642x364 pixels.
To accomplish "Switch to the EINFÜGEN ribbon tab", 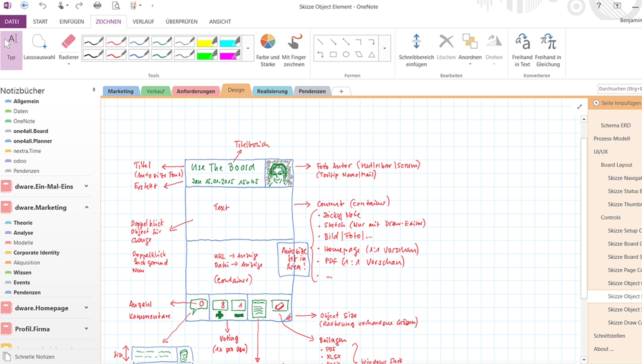I will pyautogui.click(x=72, y=22).
